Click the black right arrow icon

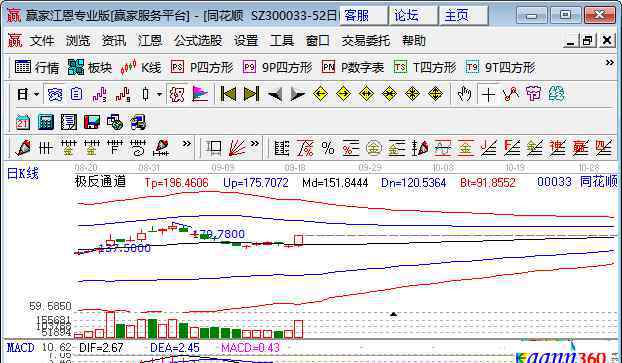(298, 94)
